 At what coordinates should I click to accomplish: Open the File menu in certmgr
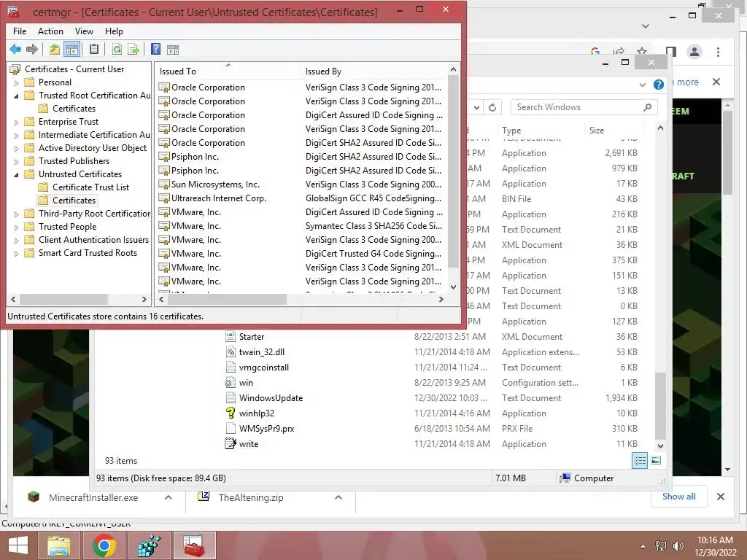click(x=20, y=31)
